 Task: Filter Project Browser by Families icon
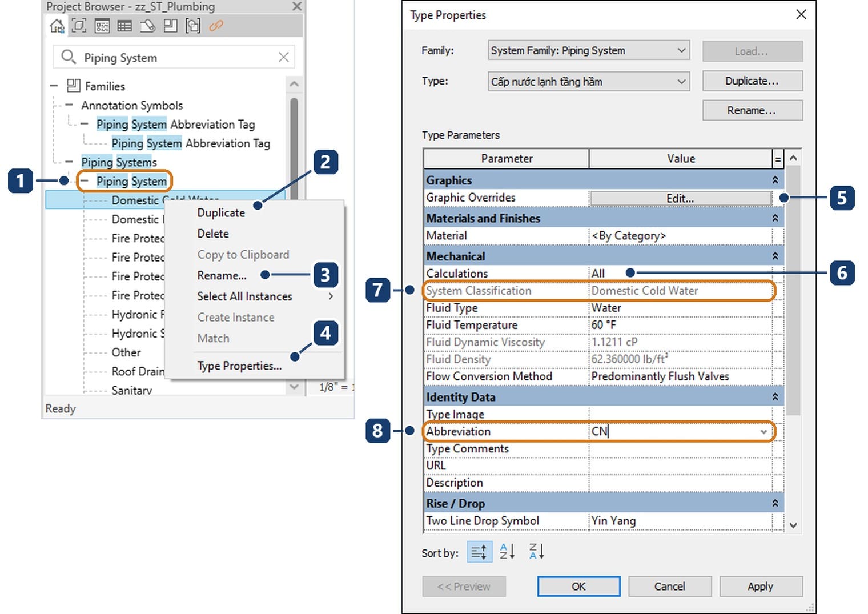(x=170, y=26)
